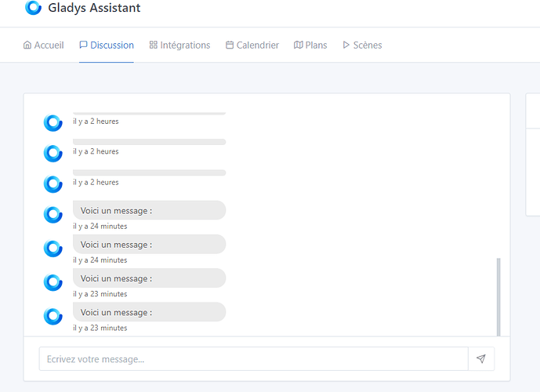This screenshot has height=392, width=540.
Task: Select the first 'Voici un message :' bubble
Action: click(x=149, y=210)
